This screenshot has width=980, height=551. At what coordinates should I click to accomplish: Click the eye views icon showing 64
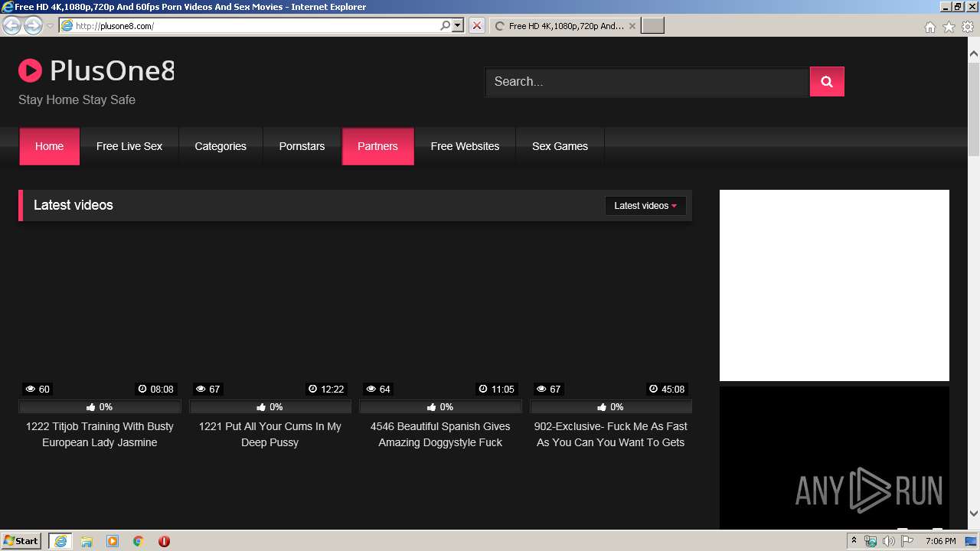[371, 389]
